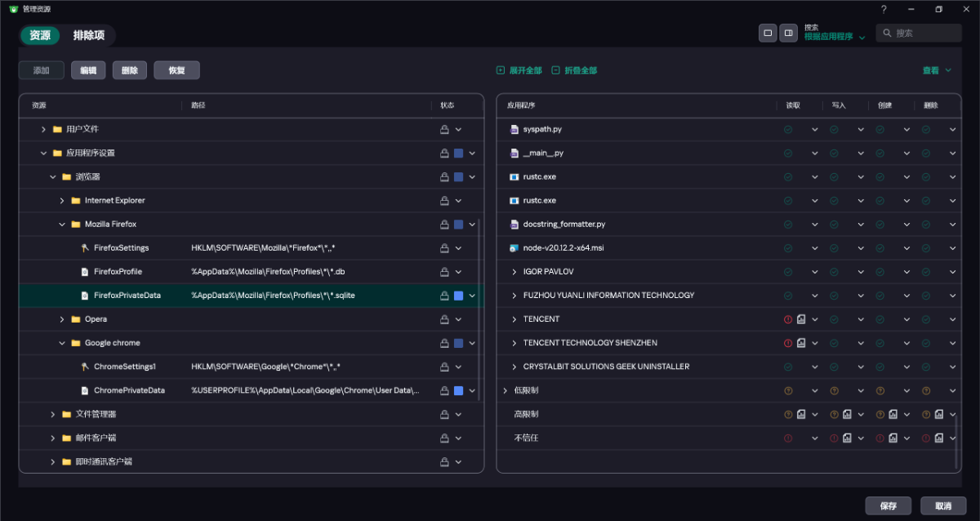Click the 展开全部 link
Image resolution: width=980 pixels, height=521 pixels.
[x=519, y=71]
